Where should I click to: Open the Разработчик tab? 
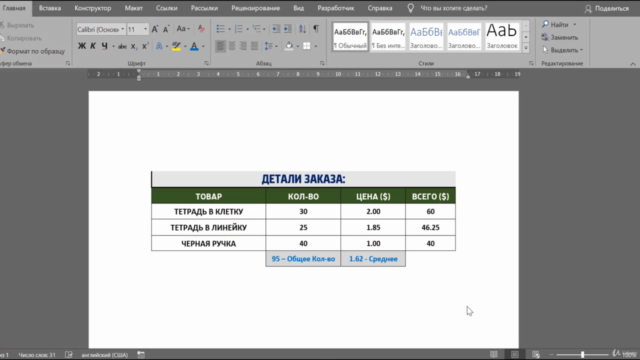[x=336, y=8]
